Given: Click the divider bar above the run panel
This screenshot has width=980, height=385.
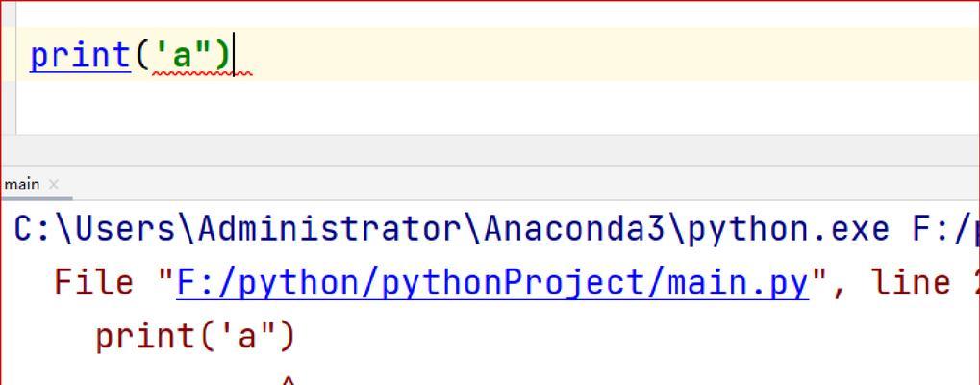Looking at the screenshot, I should (x=490, y=150).
